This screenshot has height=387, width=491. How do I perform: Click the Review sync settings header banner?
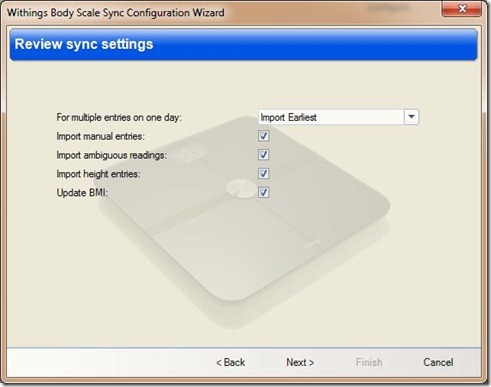(243, 44)
